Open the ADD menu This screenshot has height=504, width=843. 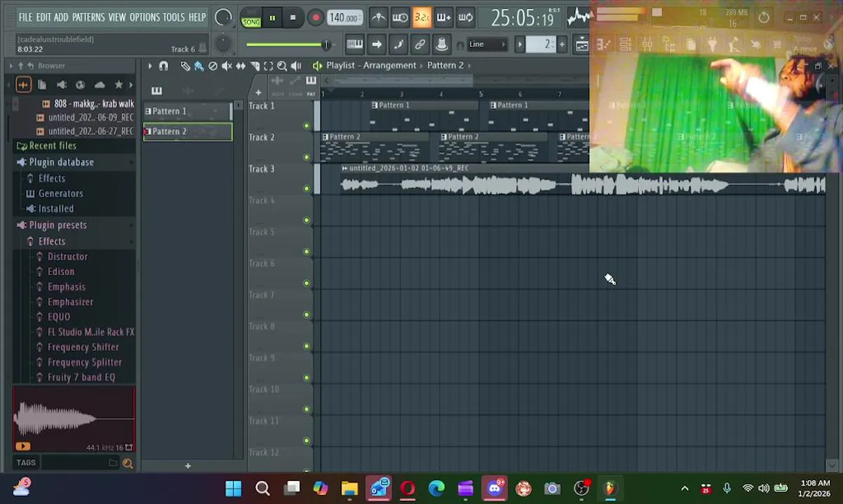pyautogui.click(x=61, y=17)
